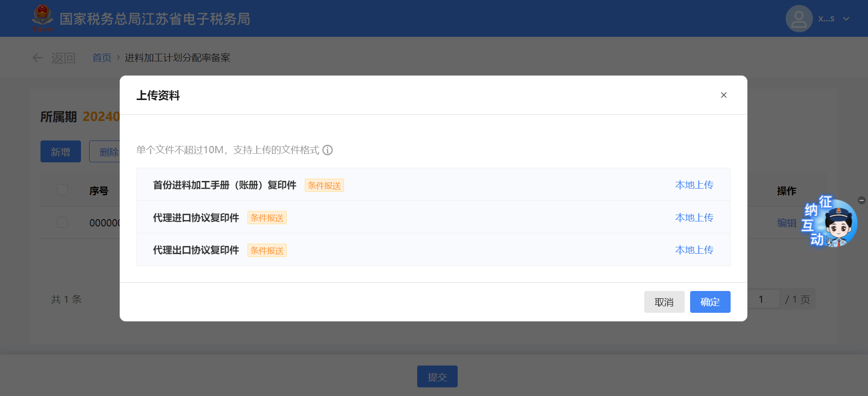Click the page number input field

coord(763,299)
